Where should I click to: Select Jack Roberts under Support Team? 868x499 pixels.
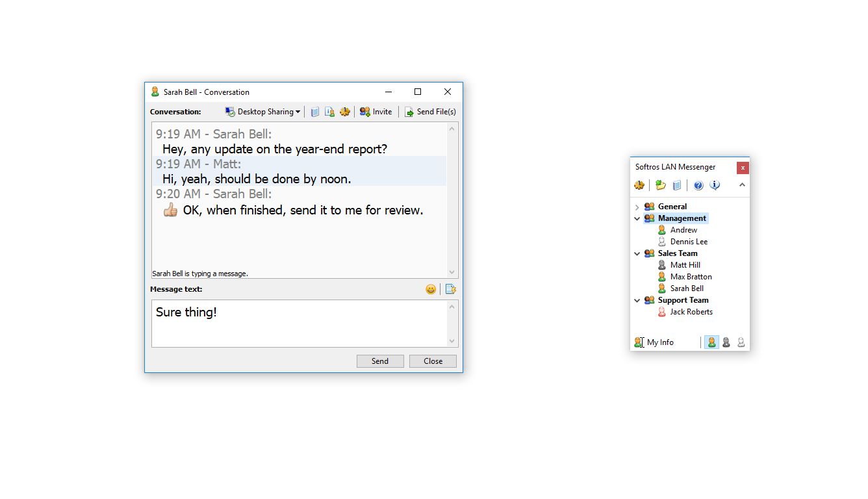pyautogui.click(x=691, y=312)
